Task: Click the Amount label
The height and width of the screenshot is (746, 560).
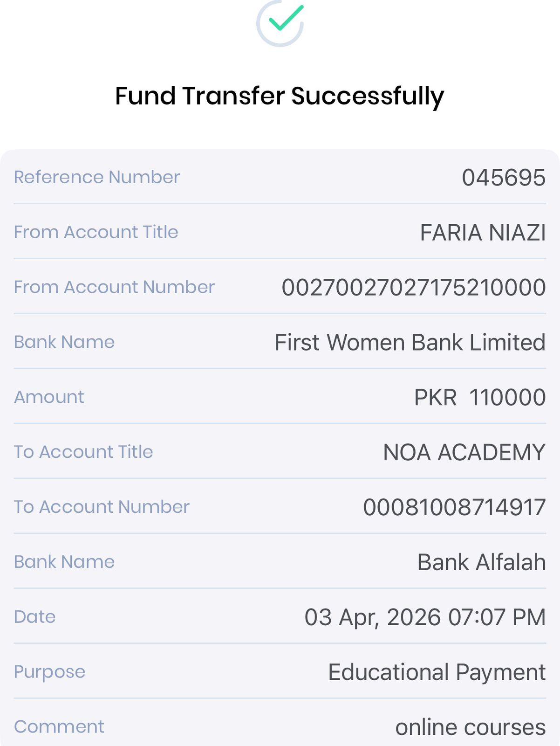Action: click(x=49, y=397)
